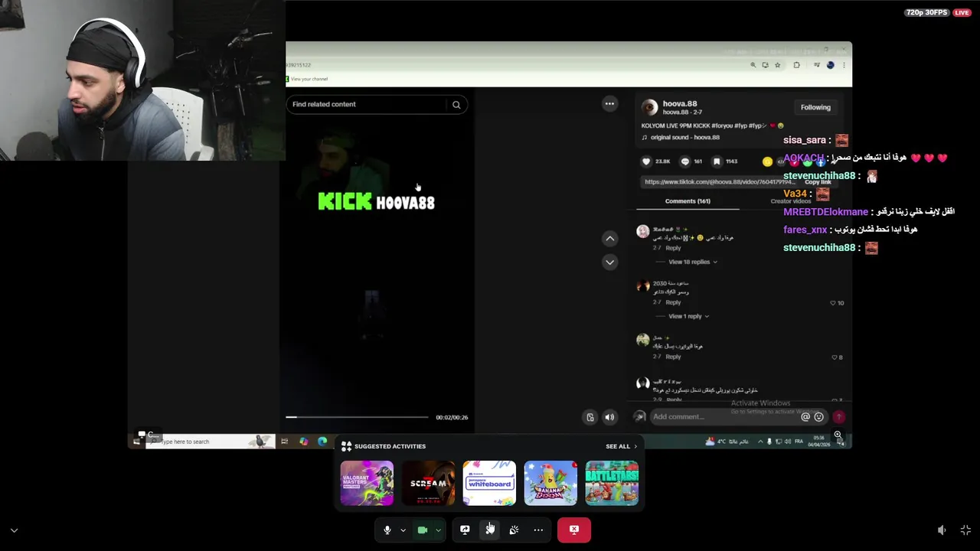The image size is (980, 551).
Task: Open microphone input options arrow
Action: pos(403,530)
